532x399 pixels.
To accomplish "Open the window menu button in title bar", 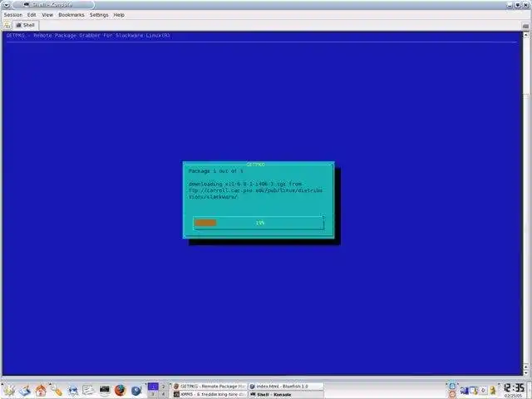I will click(x=7, y=5).
